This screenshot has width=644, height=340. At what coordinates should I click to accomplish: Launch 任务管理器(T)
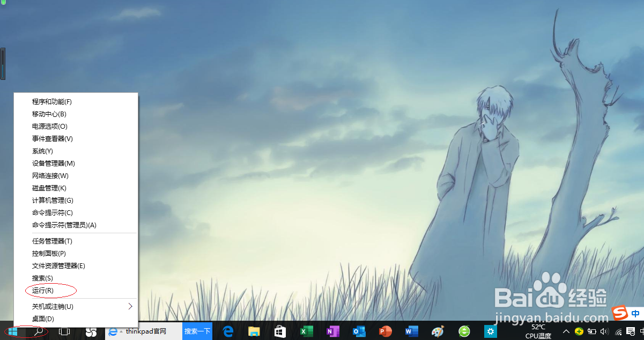point(76,241)
